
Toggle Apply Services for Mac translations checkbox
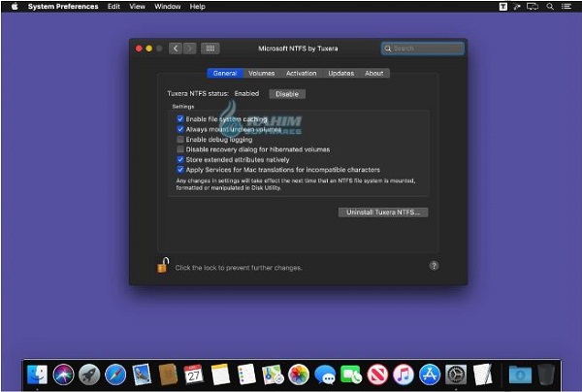coord(180,170)
